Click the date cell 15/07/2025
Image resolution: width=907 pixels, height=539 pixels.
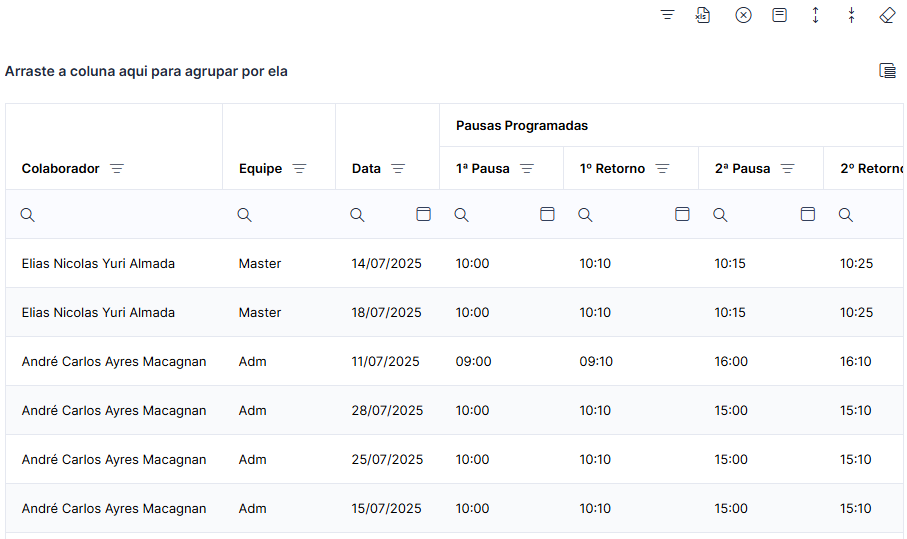tap(386, 509)
